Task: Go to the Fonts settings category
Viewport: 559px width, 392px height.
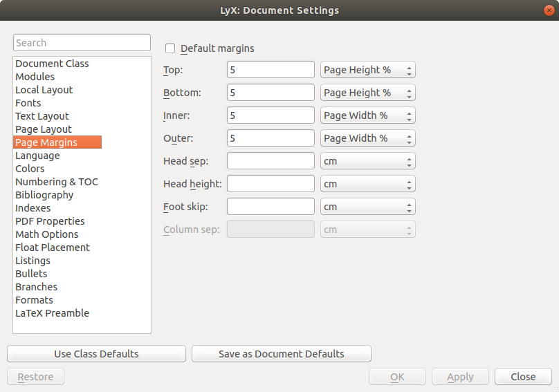Action: pos(28,103)
